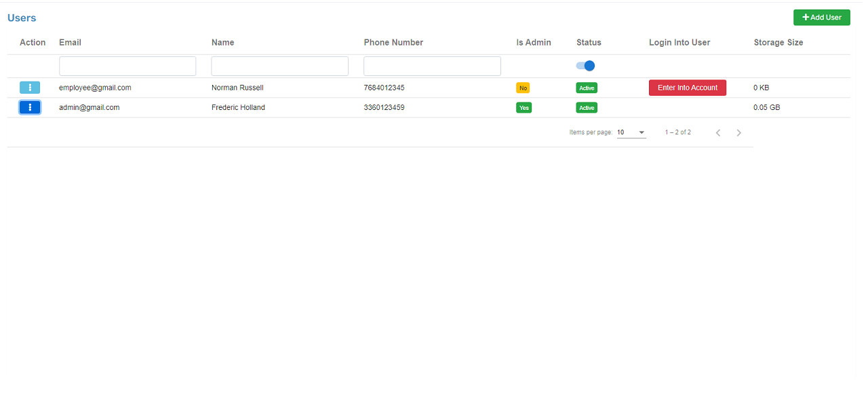Click the Status column header
868x412 pixels.
589,42
